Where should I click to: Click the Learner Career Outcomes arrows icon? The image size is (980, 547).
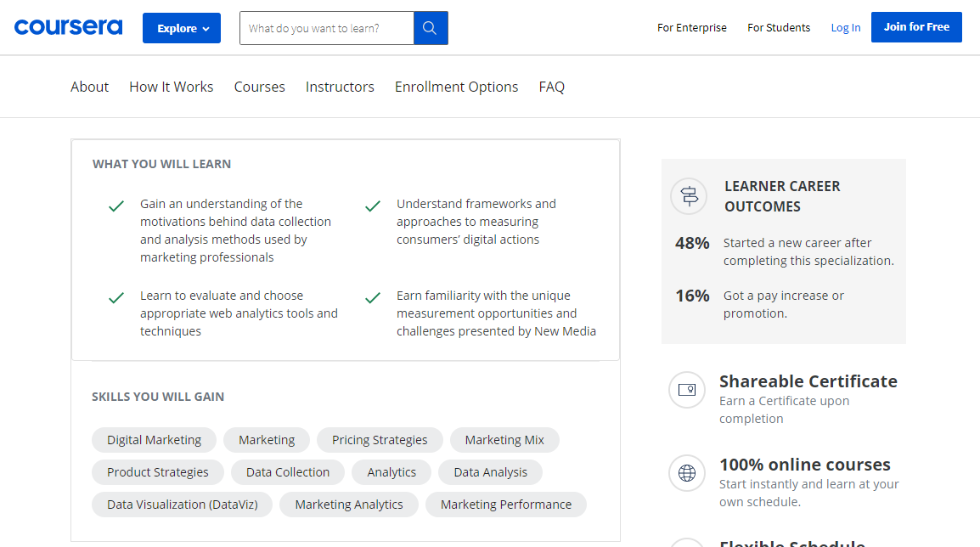click(688, 196)
